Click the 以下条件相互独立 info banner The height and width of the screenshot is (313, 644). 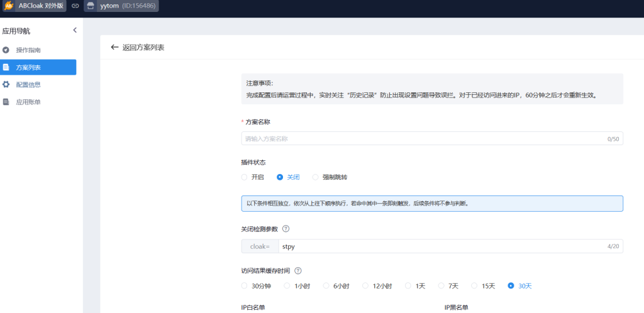432,204
